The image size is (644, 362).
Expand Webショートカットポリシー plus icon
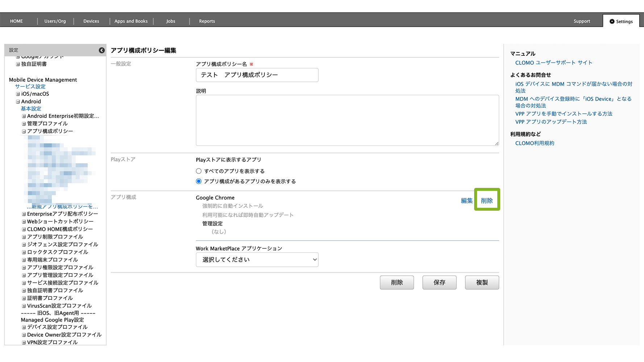tap(24, 222)
